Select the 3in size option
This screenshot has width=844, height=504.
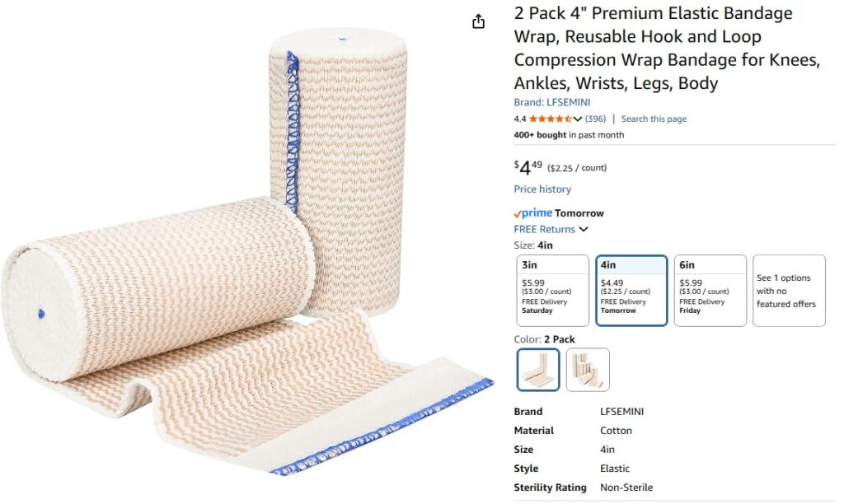tap(552, 291)
